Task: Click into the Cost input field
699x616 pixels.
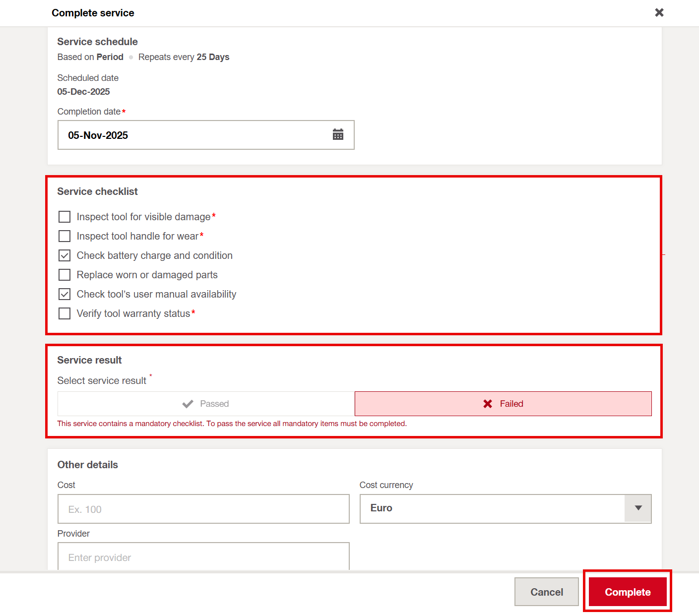Action: click(x=203, y=509)
